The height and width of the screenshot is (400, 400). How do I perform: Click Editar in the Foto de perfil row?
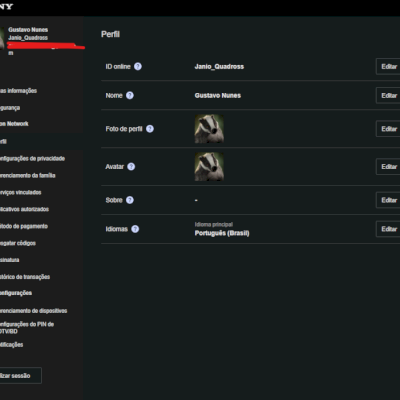[388, 129]
